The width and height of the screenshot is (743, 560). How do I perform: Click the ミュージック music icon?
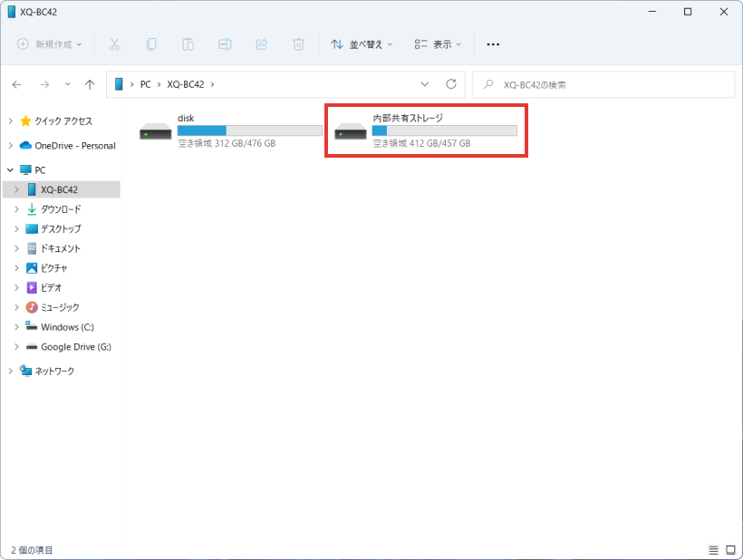coord(32,307)
